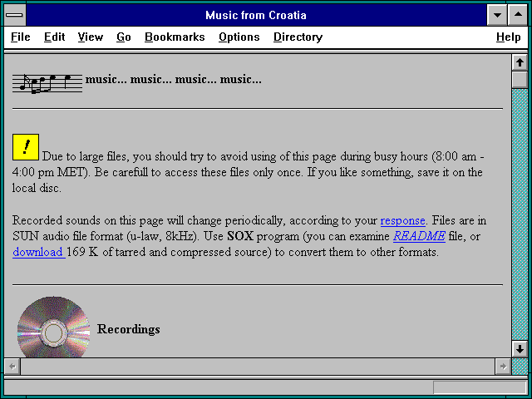Open the View menu
Viewport: 532px width, 399px height.
(91, 37)
